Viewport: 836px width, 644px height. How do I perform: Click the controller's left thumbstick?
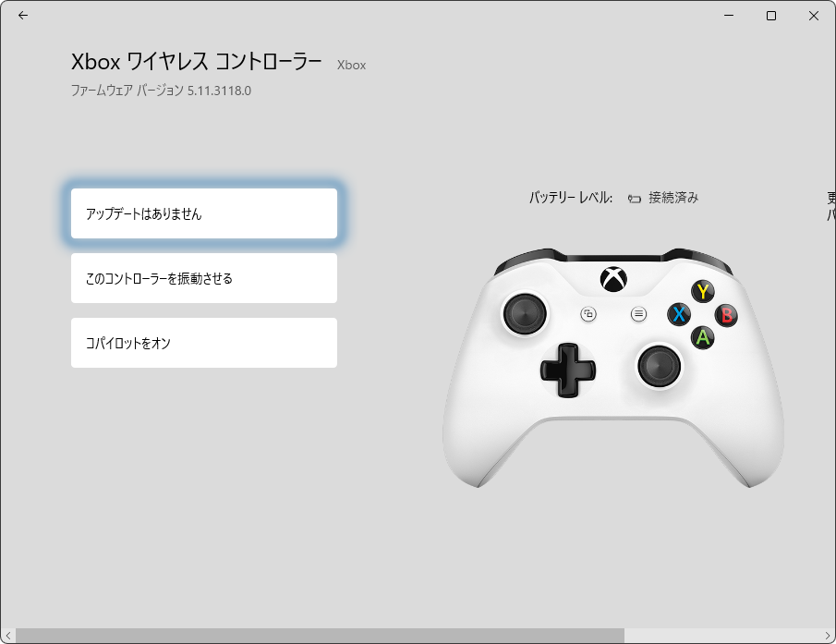click(526, 314)
